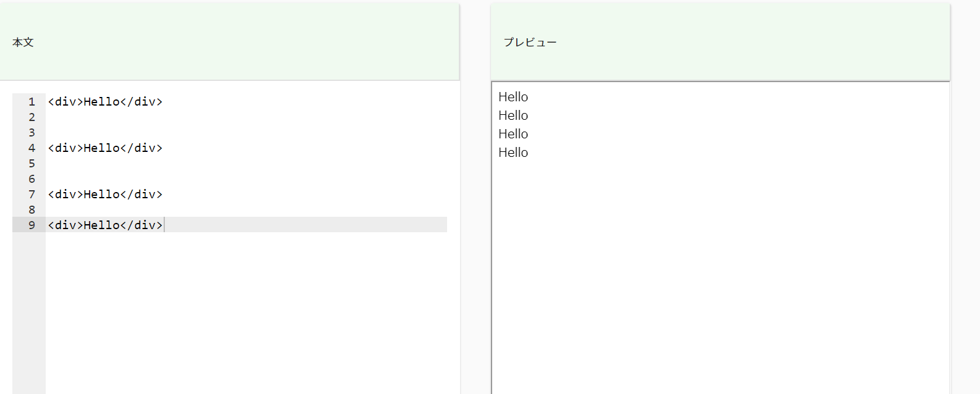Select line number 5 in the gutter
Screen dimensions: 980x394
tap(31, 163)
